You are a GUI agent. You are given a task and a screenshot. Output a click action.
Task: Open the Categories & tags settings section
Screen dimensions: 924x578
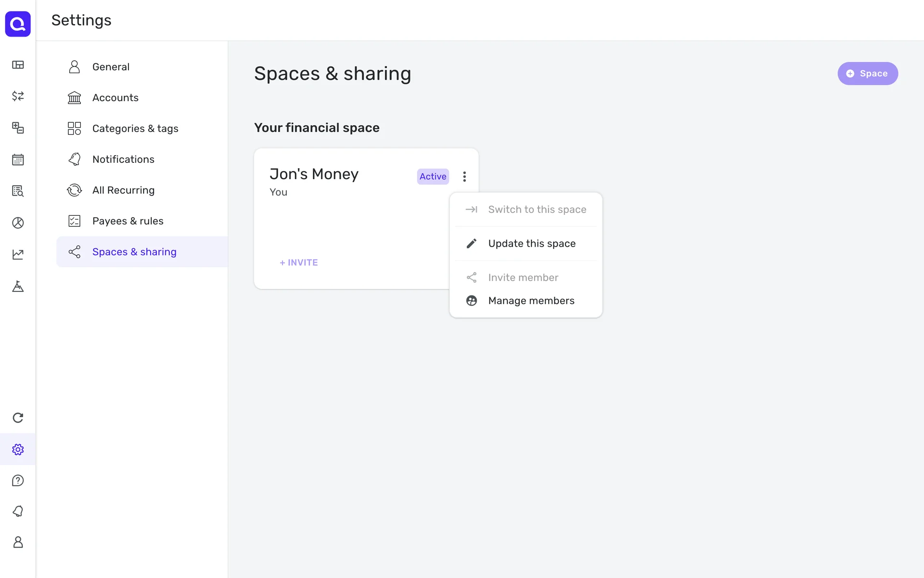(135, 129)
